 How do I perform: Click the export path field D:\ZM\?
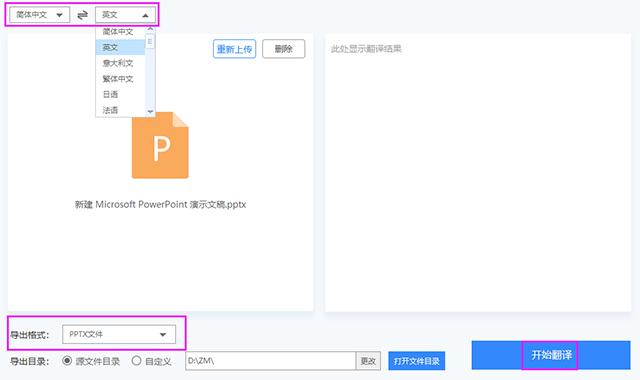point(271,361)
